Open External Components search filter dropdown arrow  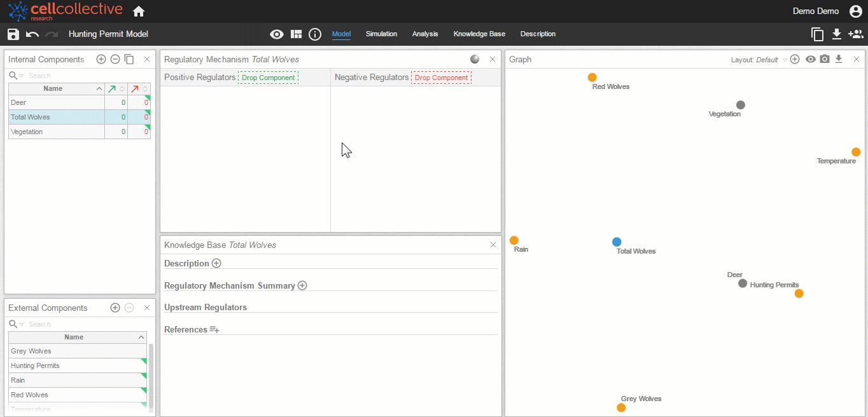pos(22,324)
